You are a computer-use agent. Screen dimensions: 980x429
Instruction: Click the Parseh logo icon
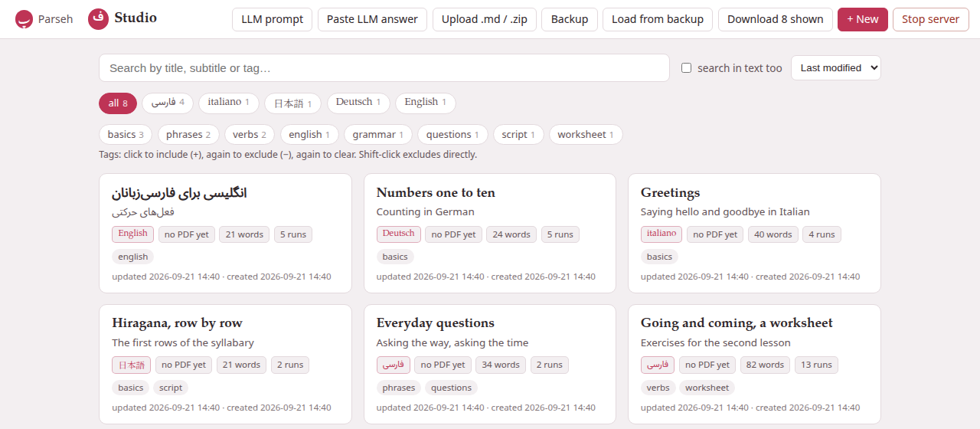[24, 19]
